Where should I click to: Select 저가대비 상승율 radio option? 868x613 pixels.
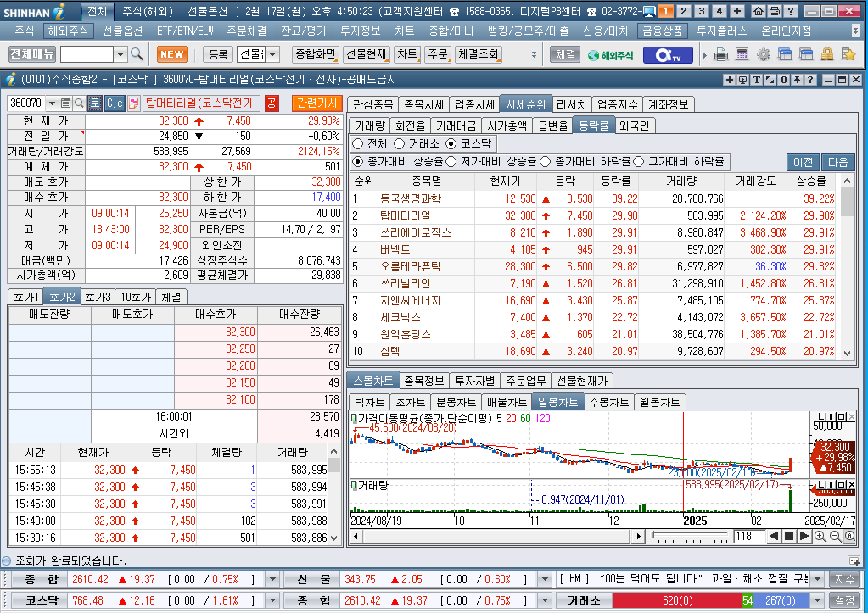pyautogui.click(x=451, y=162)
